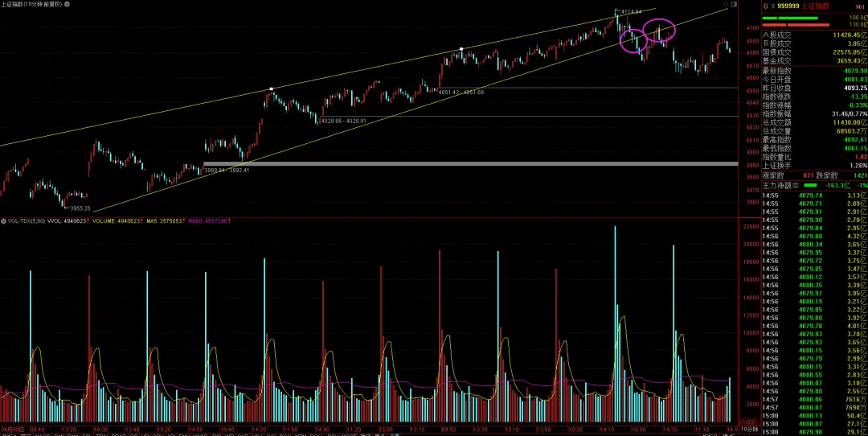Click the red G icon in quote header
868x436 pixels.
[766, 6]
